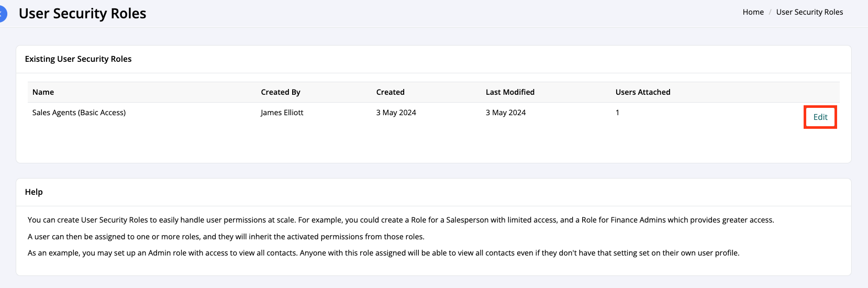The image size is (868, 288).
Task: Click the help paragraph about creating roles
Action: click(x=400, y=220)
